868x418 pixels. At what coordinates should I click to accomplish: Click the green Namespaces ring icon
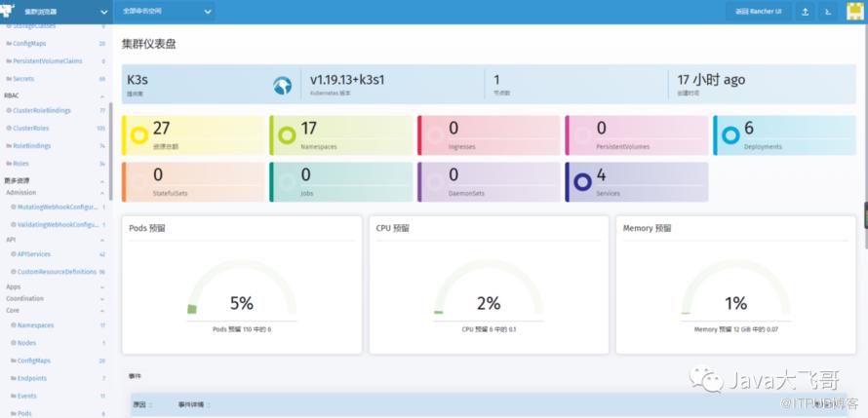tap(287, 135)
